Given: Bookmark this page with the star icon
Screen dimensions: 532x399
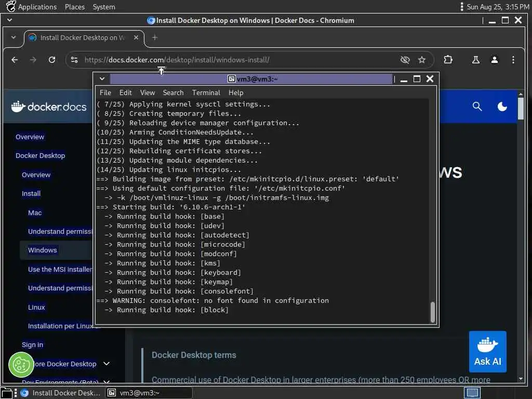Looking at the screenshot, I should click(422, 60).
